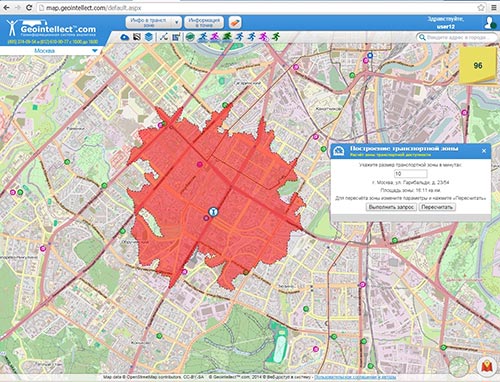This screenshot has height=382, width=500.
Task: Activate the distance measurement line tool
Action: click(163, 37)
